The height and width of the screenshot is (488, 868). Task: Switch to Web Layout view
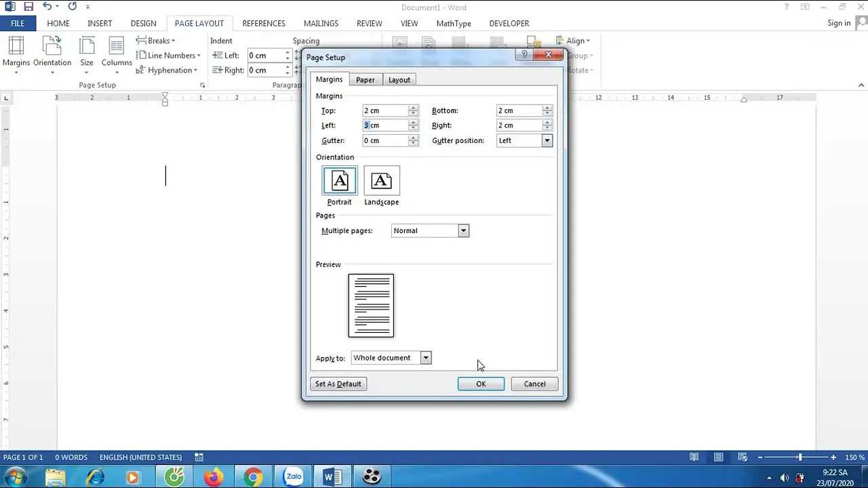(743, 457)
